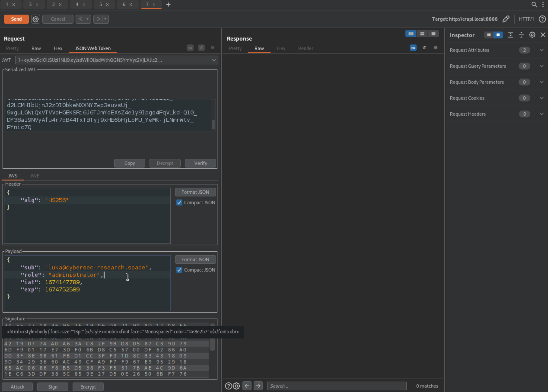Open the JWT selection dropdown
The width and height of the screenshot is (548, 392).
[213, 60]
